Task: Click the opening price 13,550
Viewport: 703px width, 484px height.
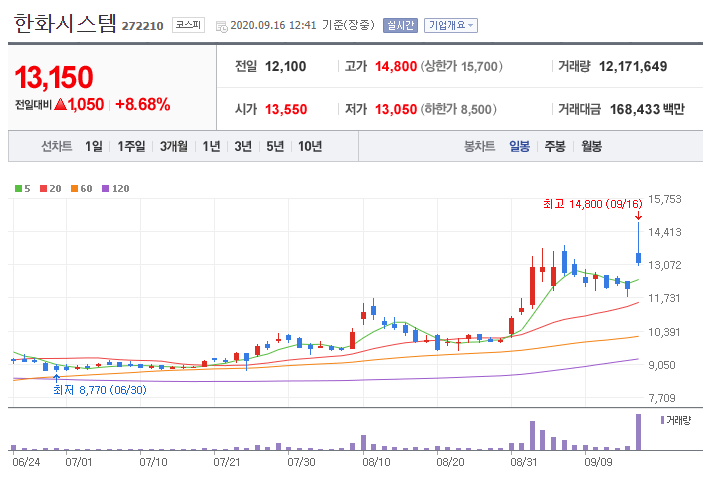Action: tap(286, 109)
